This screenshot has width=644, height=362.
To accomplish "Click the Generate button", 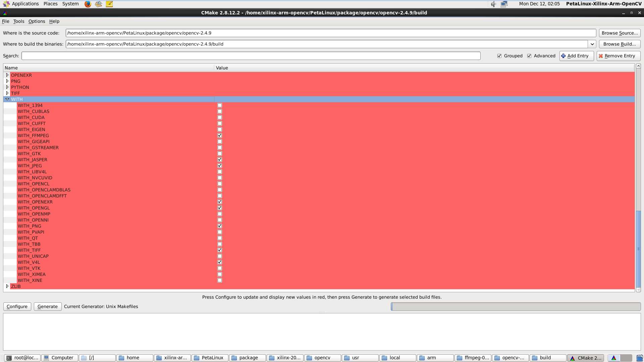I will tap(48, 306).
